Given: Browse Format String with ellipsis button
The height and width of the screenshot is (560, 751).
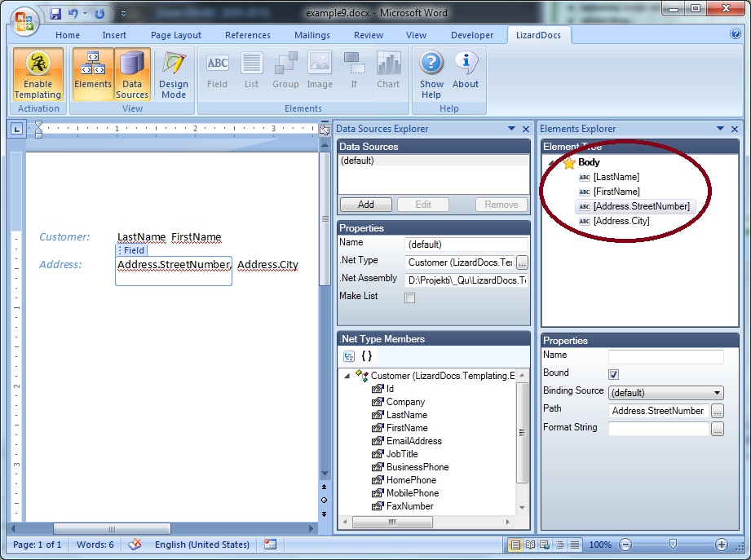Looking at the screenshot, I should pyautogui.click(x=717, y=429).
